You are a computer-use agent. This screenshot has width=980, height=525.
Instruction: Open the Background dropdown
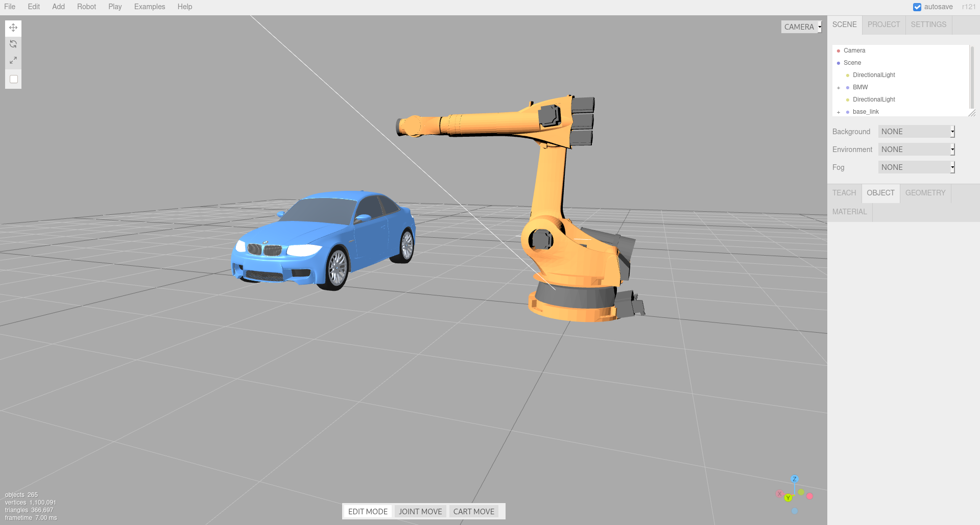pyautogui.click(x=916, y=132)
